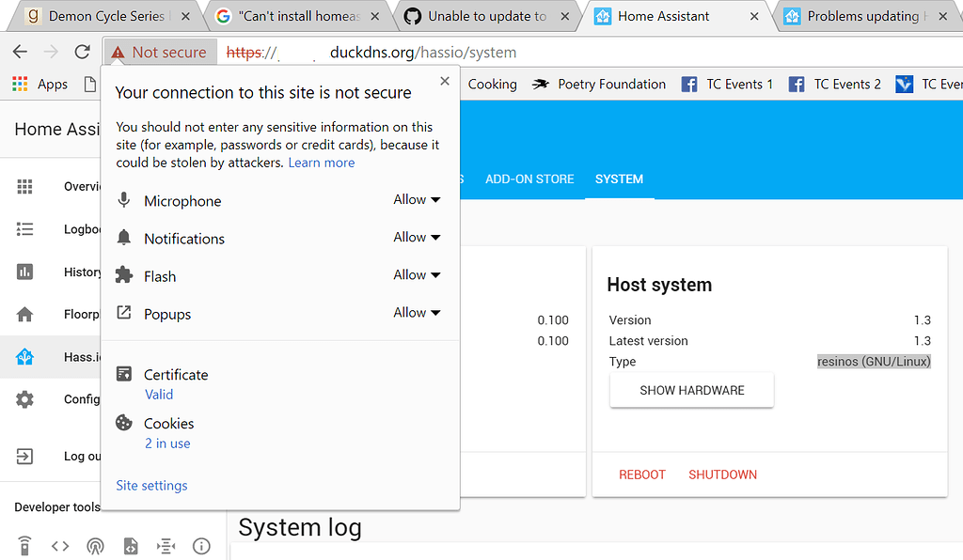Open the Microphone permission dropdown

[x=417, y=200]
